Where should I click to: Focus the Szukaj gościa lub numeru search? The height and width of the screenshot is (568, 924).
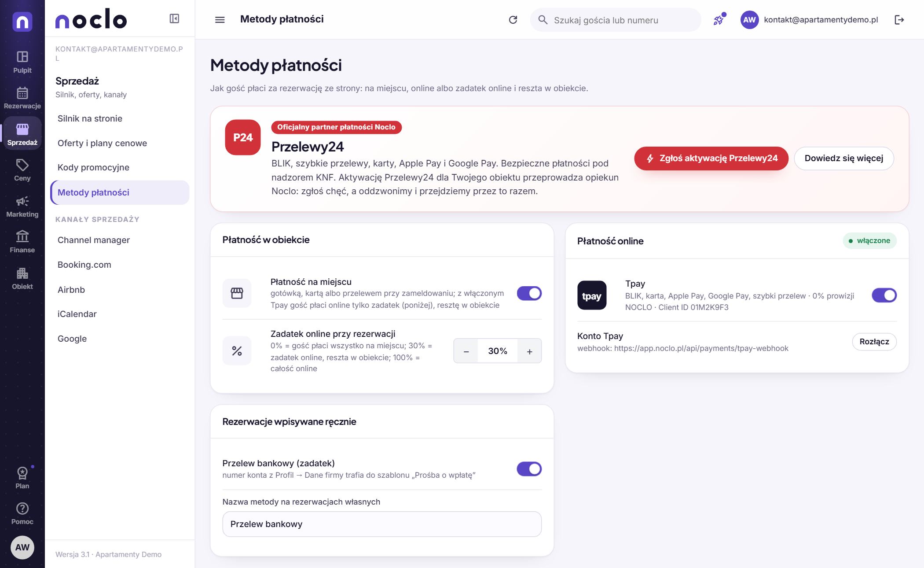[615, 20]
